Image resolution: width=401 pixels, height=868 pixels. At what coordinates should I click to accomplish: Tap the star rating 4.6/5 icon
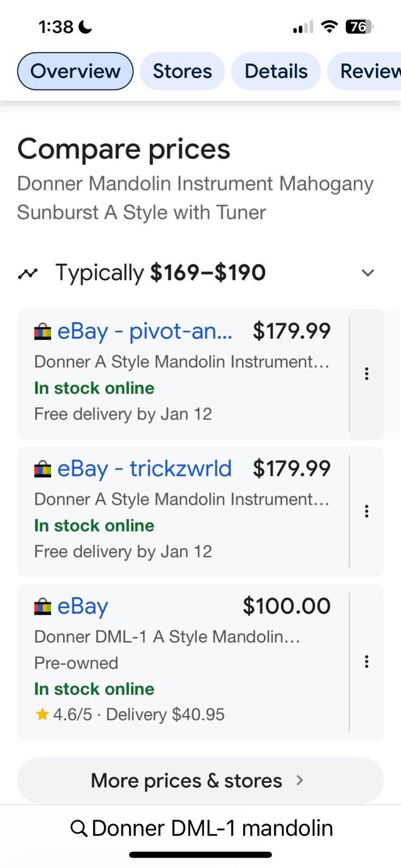tap(42, 714)
